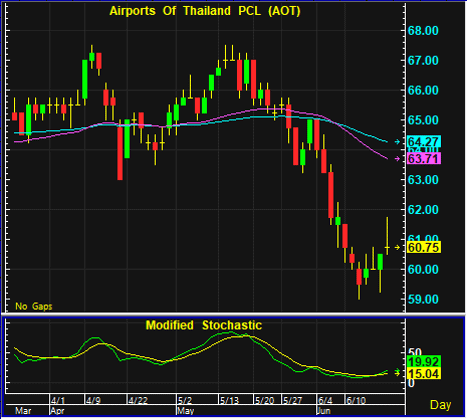Click the 65.00 price axis label
The width and height of the screenshot is (467, 419).
423,120
